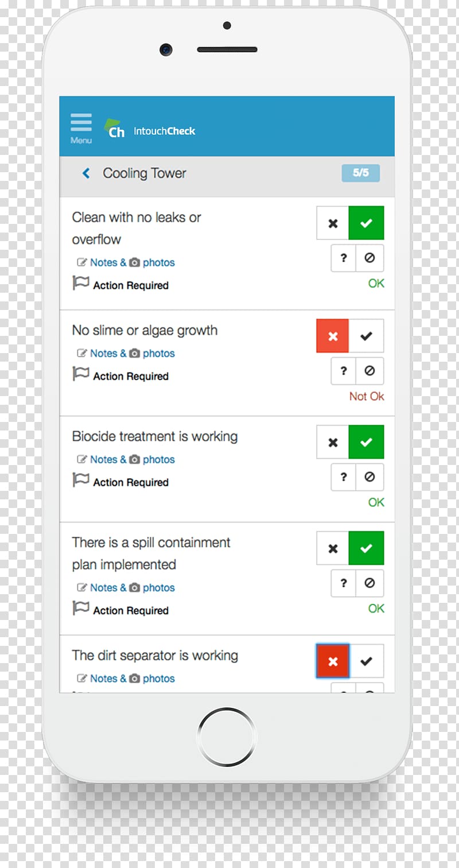Image resolution: width=459 pixels, height=868 pixels.
Task: Open Notes & photos for No slime or algae
Action: point(126,353)
